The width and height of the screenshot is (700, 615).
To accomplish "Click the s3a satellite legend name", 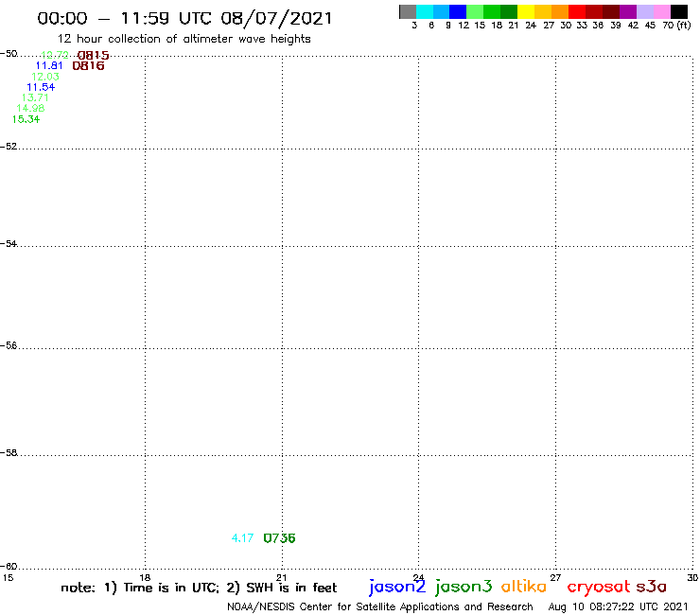I will click(x=651, y=587).
